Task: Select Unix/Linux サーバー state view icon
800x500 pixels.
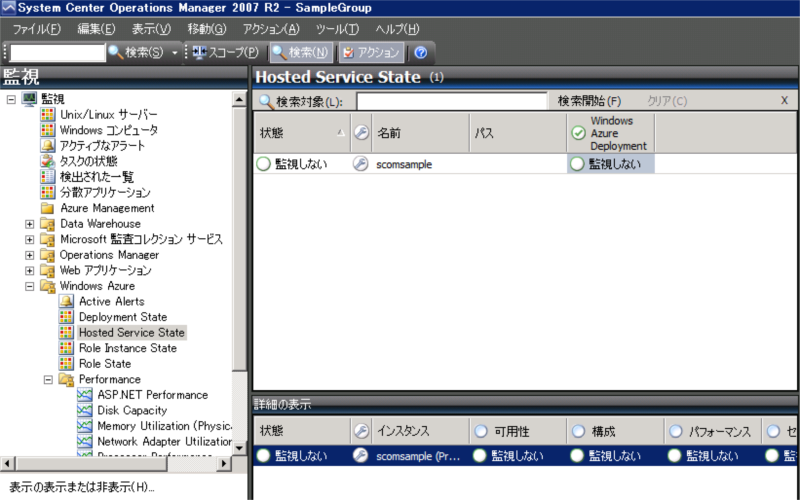Action: (47, 114)
